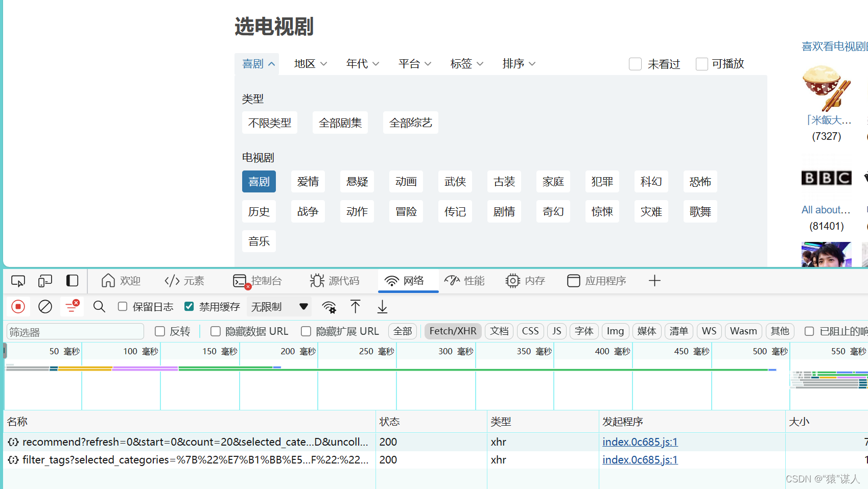Filter requests by 文档
Viewport: 868px width, 489px height.
(499, 331)
